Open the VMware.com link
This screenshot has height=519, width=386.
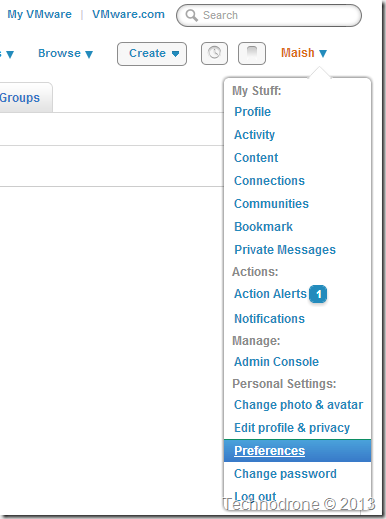[128, 14]
